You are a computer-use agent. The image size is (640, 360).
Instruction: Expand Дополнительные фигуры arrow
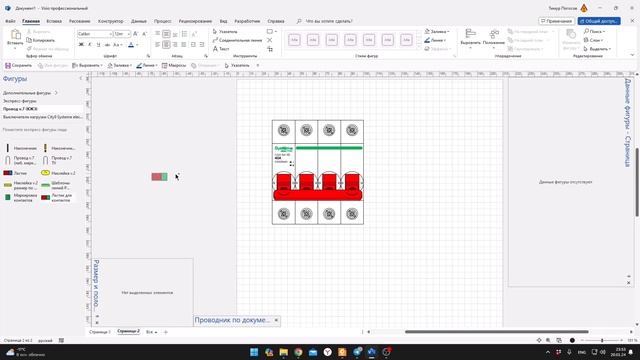pyautogui.click(x=56, y=93)
